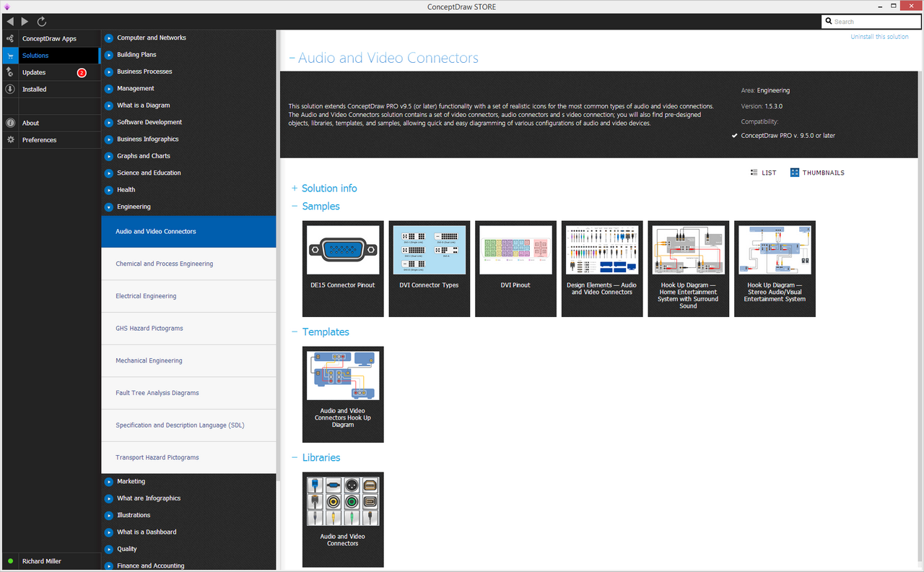Select Mechanical Engineering solution
The height and width of the screenshot is (572, 924).
pos(188,360)
